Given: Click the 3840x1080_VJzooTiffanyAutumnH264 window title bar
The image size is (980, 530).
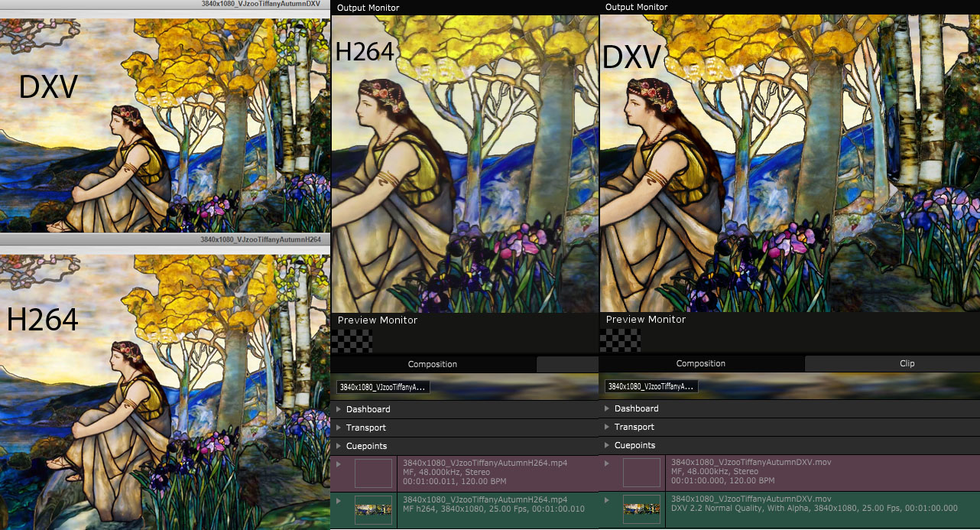Looking at the screenshot, I should [165, 239].
